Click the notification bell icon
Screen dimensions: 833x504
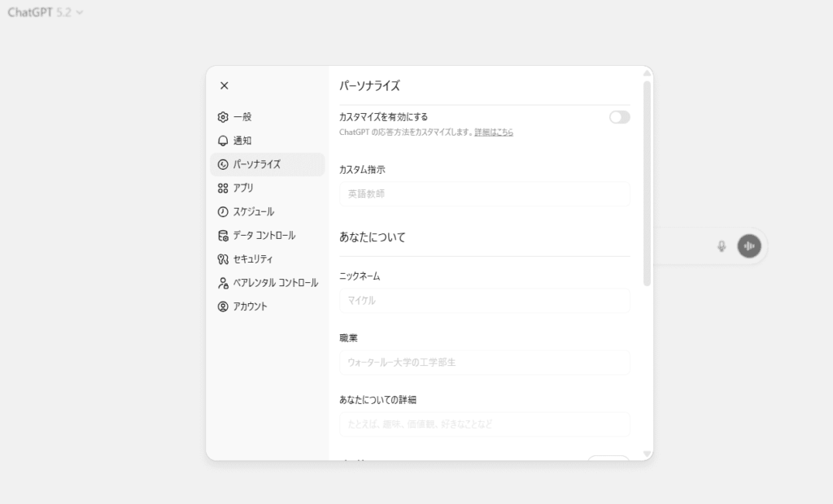(x=223, y=141)
